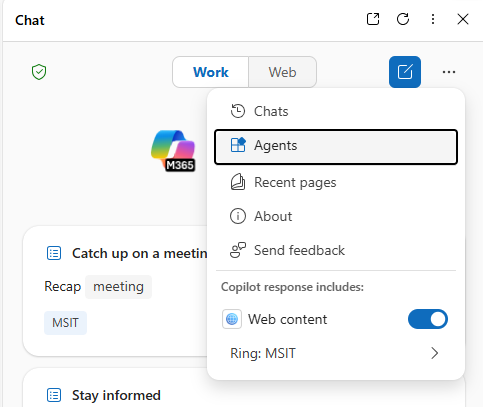Viewport: 483px width, 407px height.
Task: Disable the Web content toggle
Action: pyautogui.click(x=428, y=319)
